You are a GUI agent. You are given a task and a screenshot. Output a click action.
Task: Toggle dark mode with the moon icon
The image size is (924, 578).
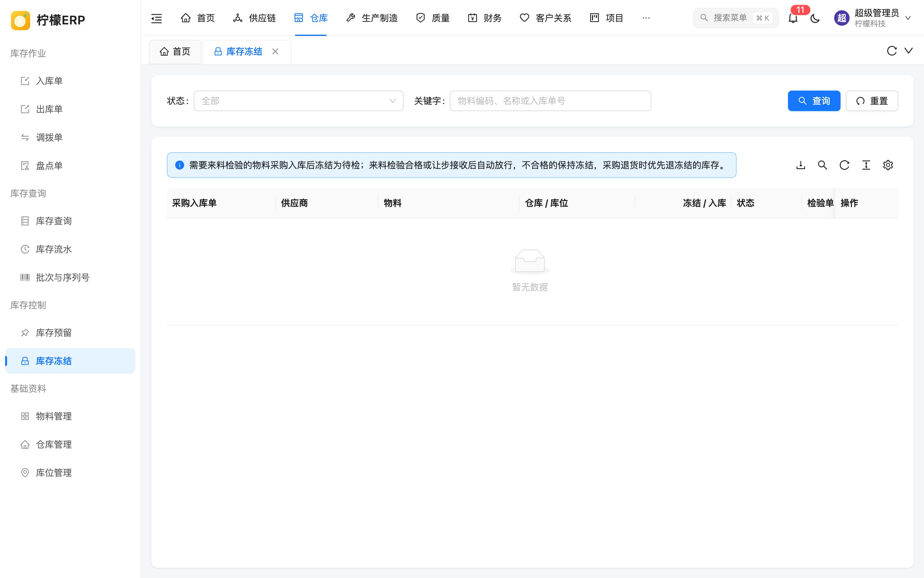[x=815, y=18]
